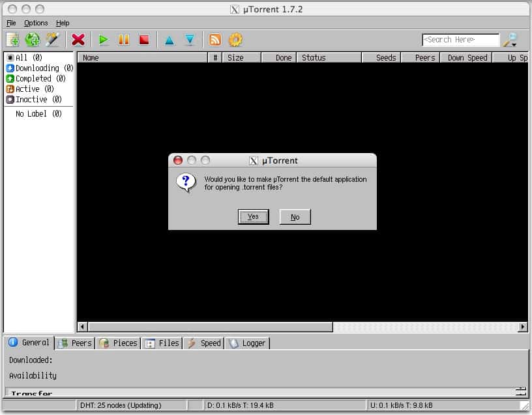
Task: Click the horizontal scrollbar left arrow
Action: (82, 326)
